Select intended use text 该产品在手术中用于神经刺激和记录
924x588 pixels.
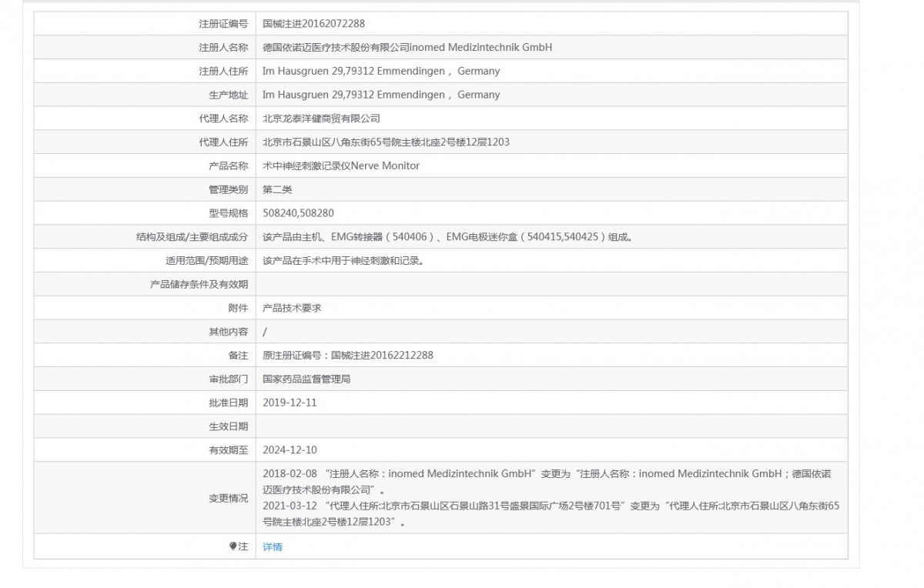(x=343, y=260)
